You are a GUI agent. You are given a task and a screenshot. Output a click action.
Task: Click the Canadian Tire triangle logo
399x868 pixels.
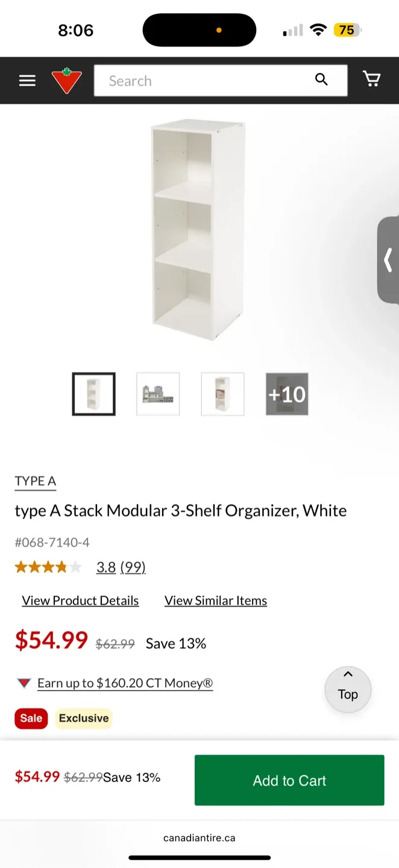66,80
